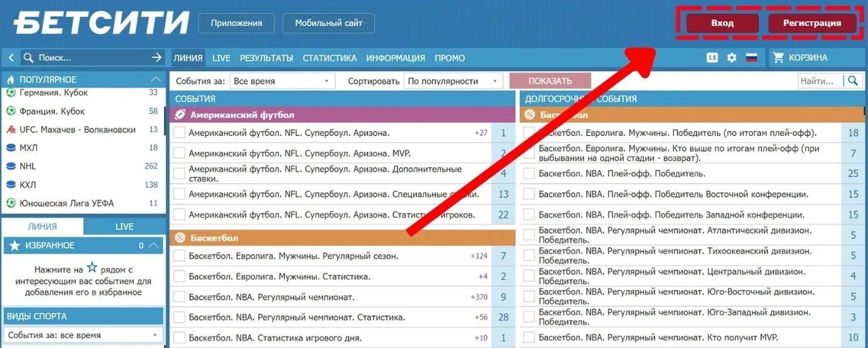Check the NFL Супербоул Аризона MVP checkbox

tap(179, 153)
